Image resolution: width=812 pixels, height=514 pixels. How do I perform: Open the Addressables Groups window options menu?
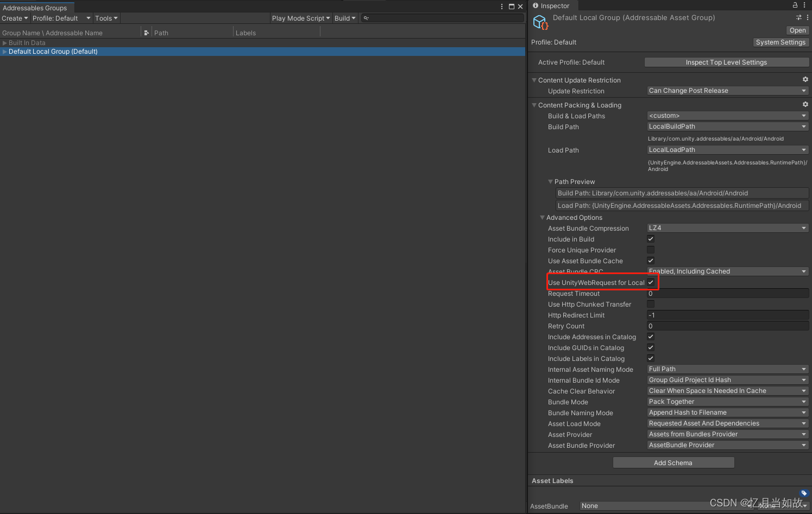[502, 7]
